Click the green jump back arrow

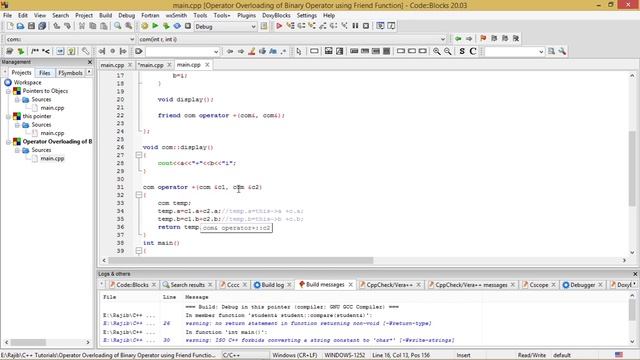[x=458, y=38]
